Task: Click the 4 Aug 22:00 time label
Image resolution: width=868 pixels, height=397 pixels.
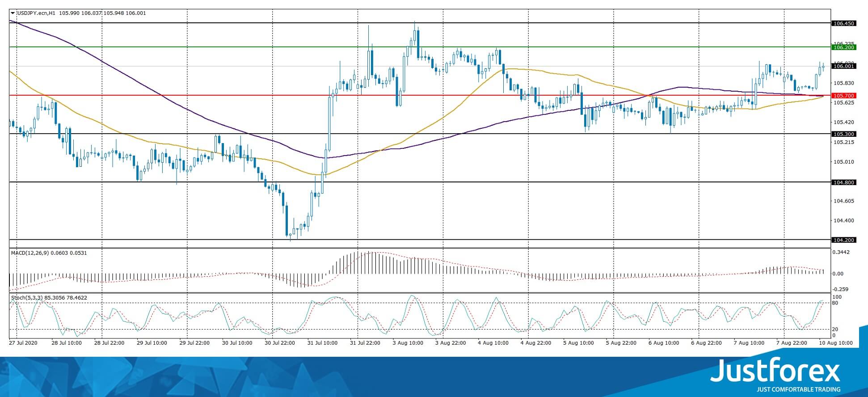Action: tap(536, 343)
